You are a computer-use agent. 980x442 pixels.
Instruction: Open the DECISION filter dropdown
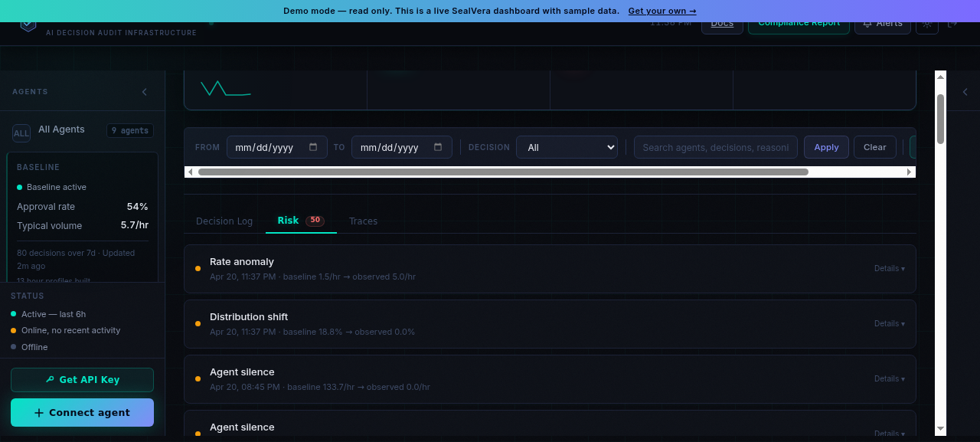pyautogui.click(x=567, y=147)
